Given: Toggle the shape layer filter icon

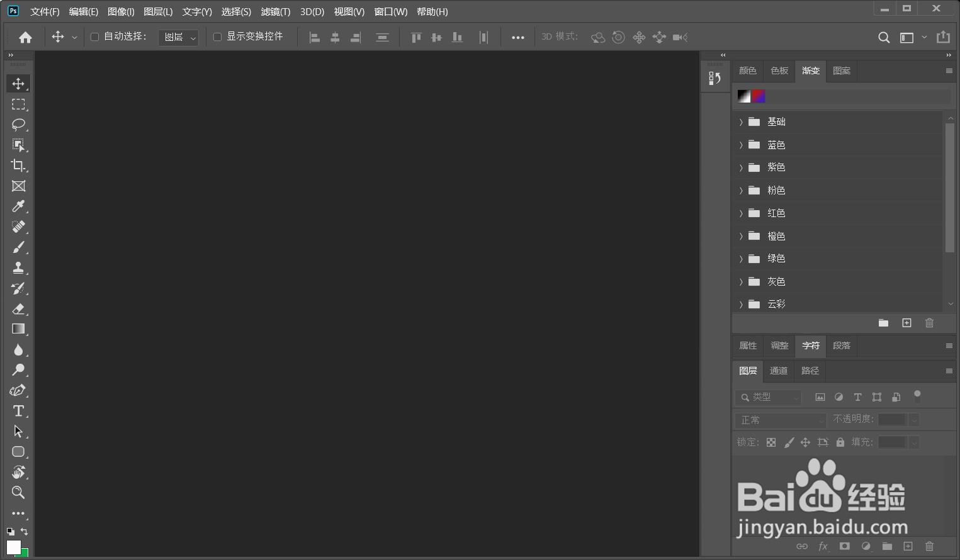Looking at the screenshot, I should coord(877,397).
